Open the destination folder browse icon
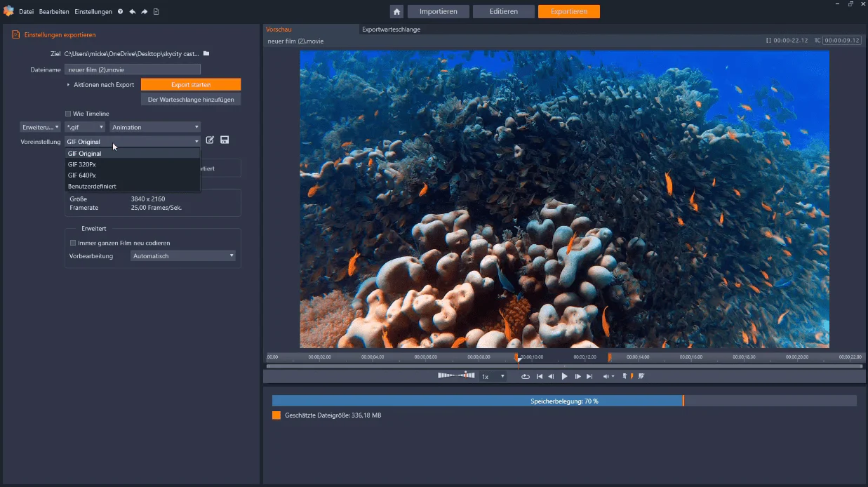Image resolution: width=868 pixels, height=487 pixels. 206,53
